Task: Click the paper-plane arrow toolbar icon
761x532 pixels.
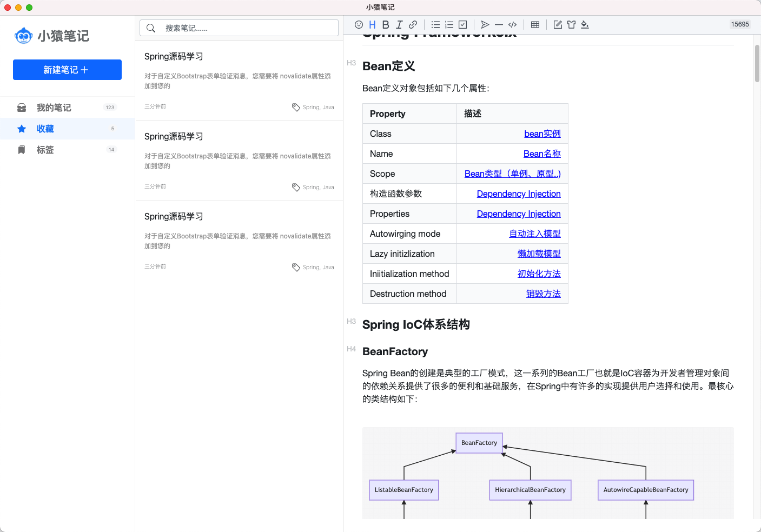Action: tap(485, 24)
